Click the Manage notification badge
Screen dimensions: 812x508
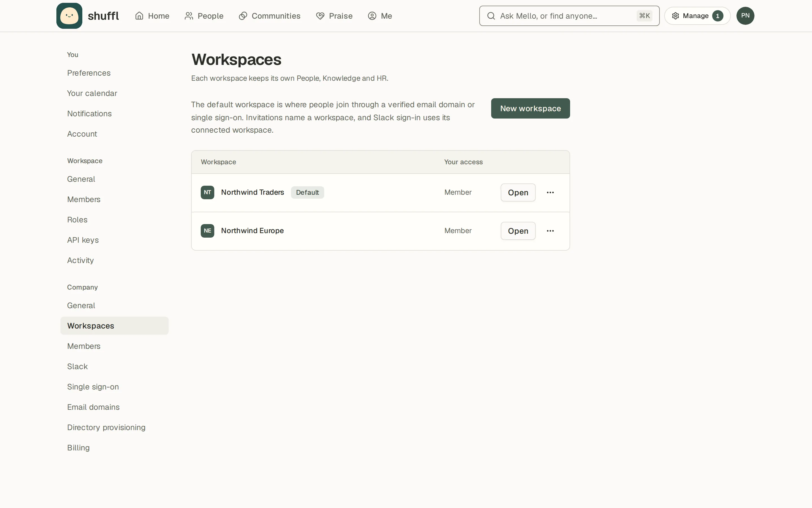coord(717,16)
